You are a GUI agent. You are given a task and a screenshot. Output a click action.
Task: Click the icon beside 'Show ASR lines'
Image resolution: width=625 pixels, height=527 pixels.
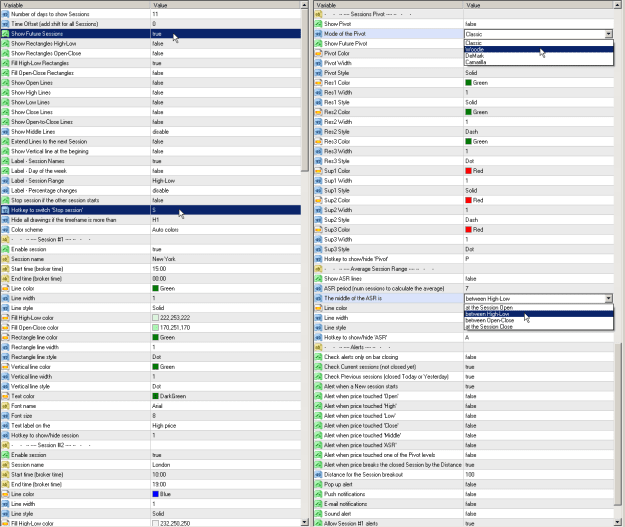point(318,279)
